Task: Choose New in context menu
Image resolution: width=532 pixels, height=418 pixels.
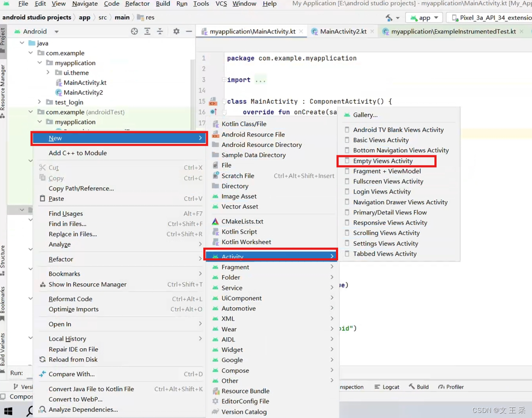Action: [119, 138]
